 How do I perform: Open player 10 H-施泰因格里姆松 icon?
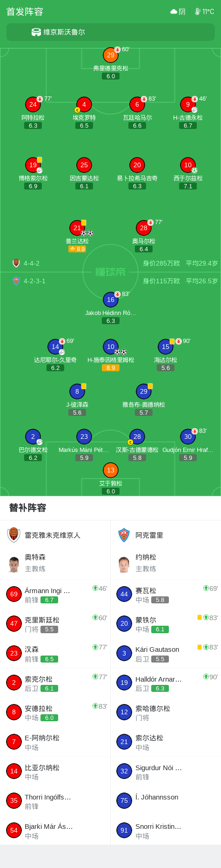click(x=110, y=347)
